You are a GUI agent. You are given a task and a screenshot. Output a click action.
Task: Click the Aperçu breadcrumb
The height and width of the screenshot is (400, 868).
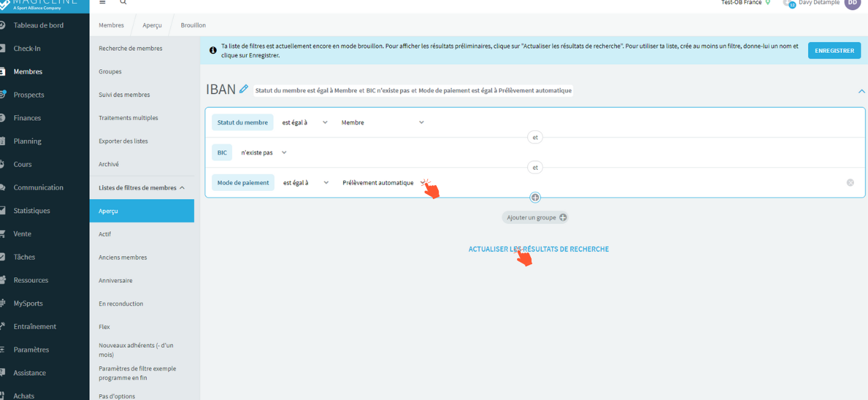(x=152, y=25)
